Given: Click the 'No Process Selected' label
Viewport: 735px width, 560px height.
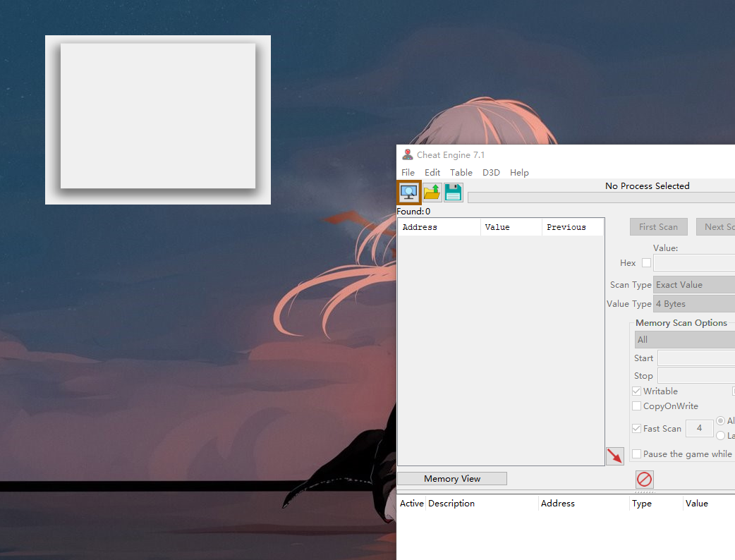Looking at the screenshot, I should click(x=648, y=186).
